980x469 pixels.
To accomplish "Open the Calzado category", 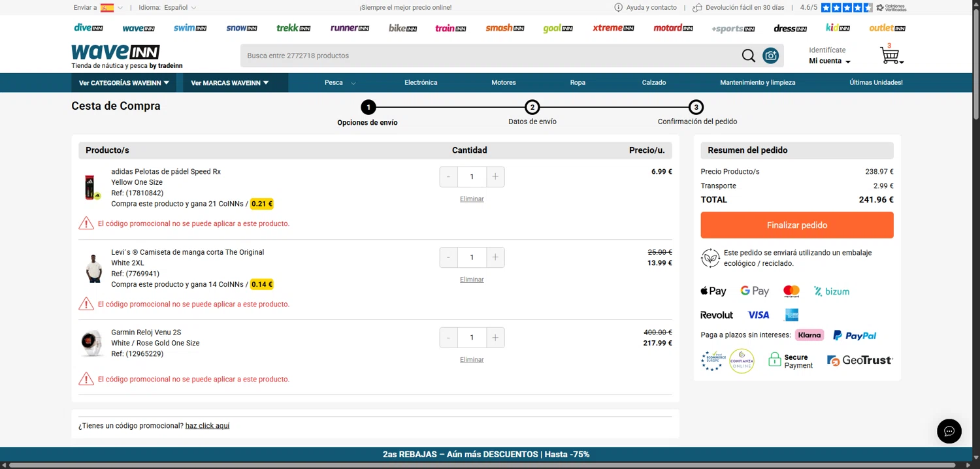I will [654, 83].
